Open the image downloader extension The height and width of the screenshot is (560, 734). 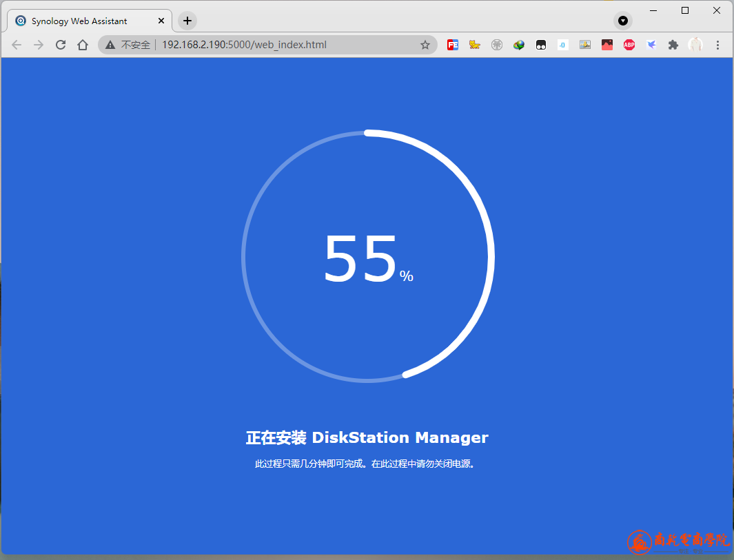click(584, 45)
